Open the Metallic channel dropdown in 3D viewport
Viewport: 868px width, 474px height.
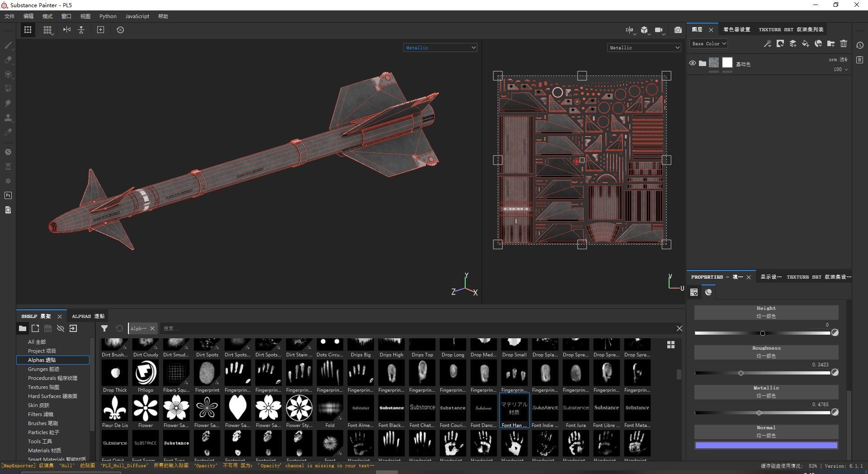click(440, 47)
